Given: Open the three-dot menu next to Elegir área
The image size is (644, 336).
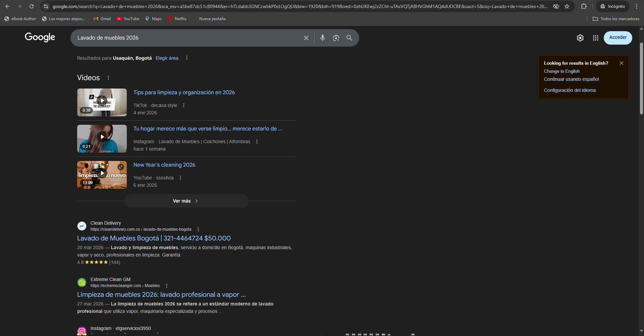Looking at the screenshot, I should [186, 58].
